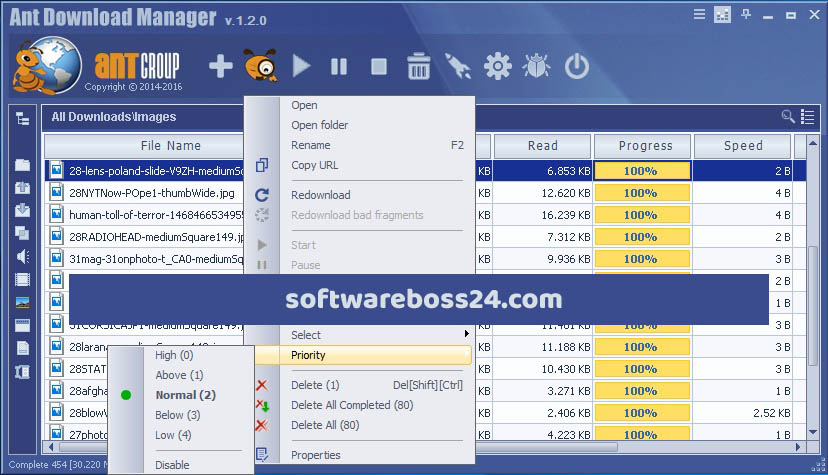Set priority to Normal (2)
The width and height of the screenshot is (828, 475).
click(x=185, y=395)
